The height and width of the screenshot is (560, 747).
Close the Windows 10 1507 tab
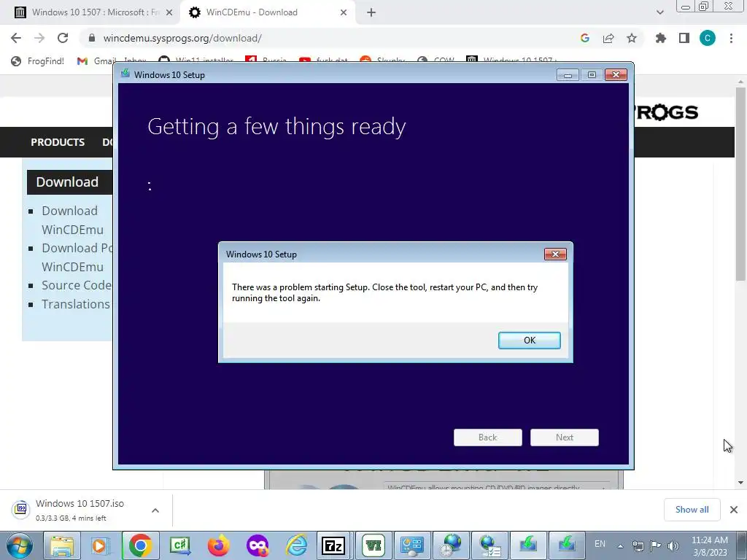169,12
